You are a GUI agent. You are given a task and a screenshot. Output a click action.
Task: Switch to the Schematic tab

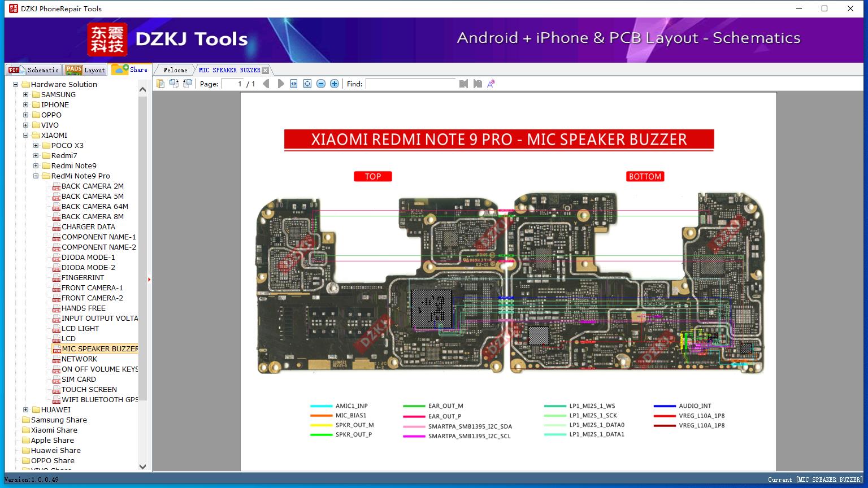[x=33, y=70]
